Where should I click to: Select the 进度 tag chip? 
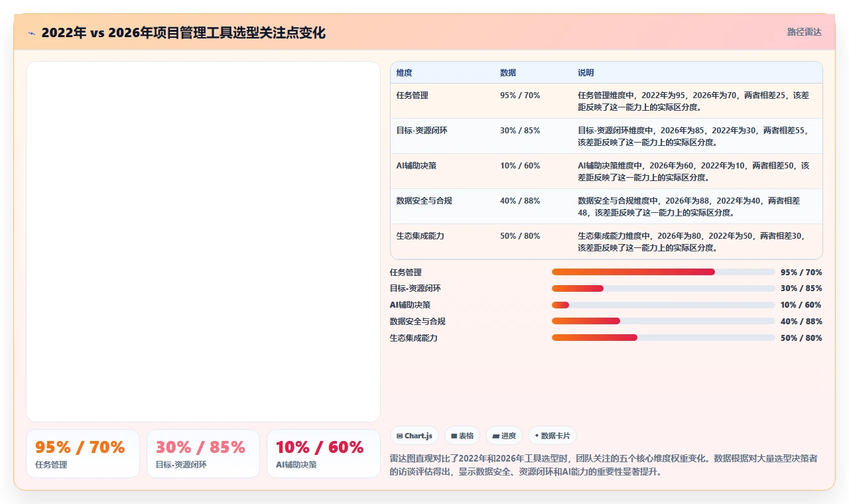click(x=504, y=436)
